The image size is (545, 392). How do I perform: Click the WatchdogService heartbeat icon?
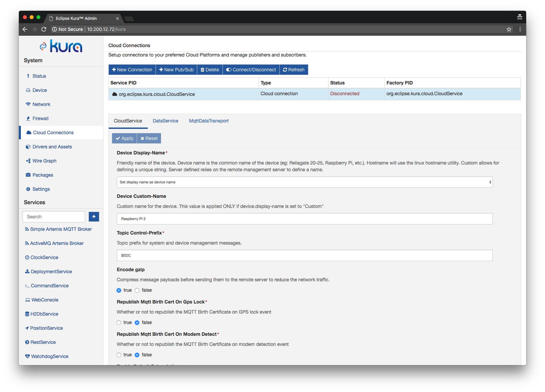point(28,356)
